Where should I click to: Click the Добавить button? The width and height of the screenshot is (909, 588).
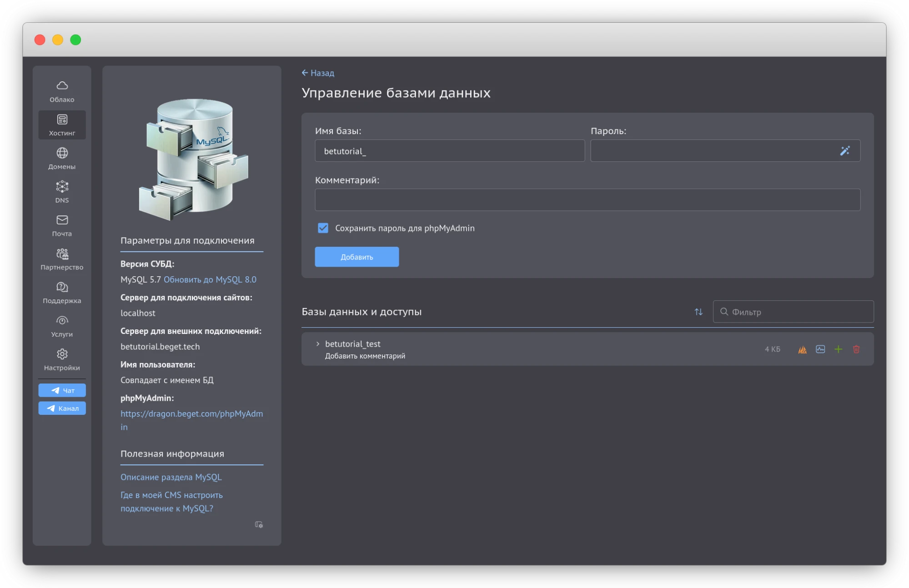[x=357, y=257]
